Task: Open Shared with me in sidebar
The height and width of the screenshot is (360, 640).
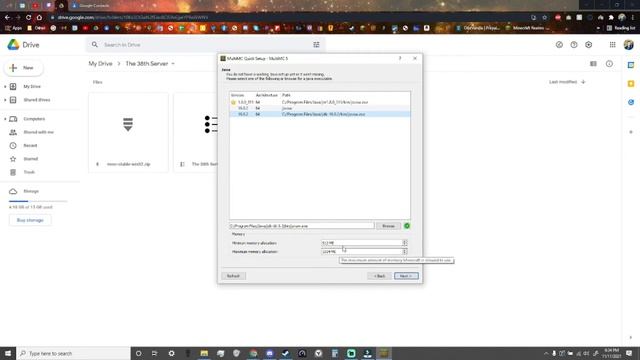Action: [x=38, y=132]
